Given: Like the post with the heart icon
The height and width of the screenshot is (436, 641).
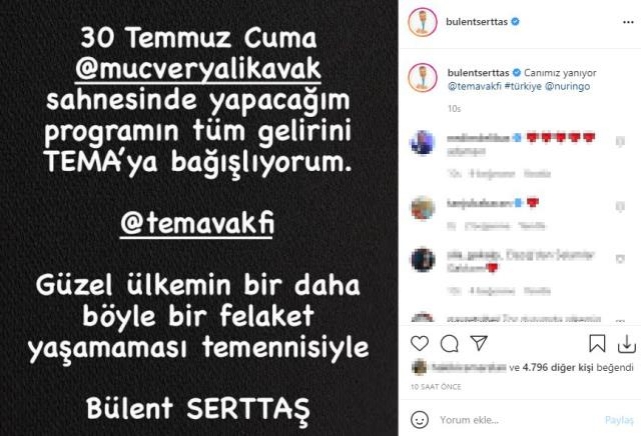Looking at the screenshot, I should coord(419,343).
